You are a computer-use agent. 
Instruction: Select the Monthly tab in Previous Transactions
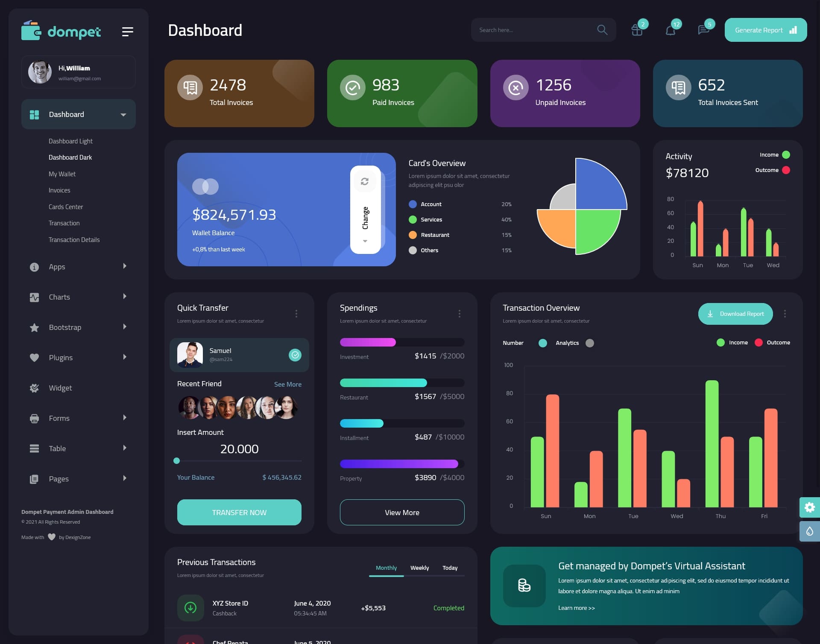[x=385, y=568]
